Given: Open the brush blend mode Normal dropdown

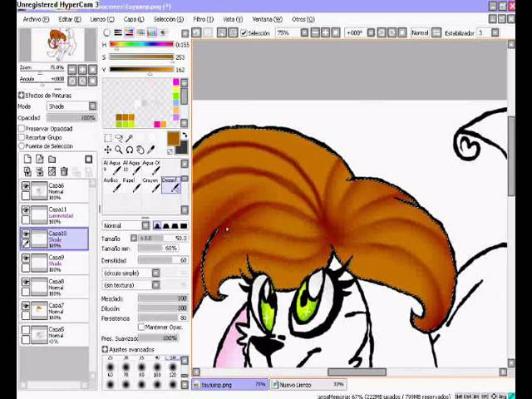Looking at the screenshot, I should point(126,225).
